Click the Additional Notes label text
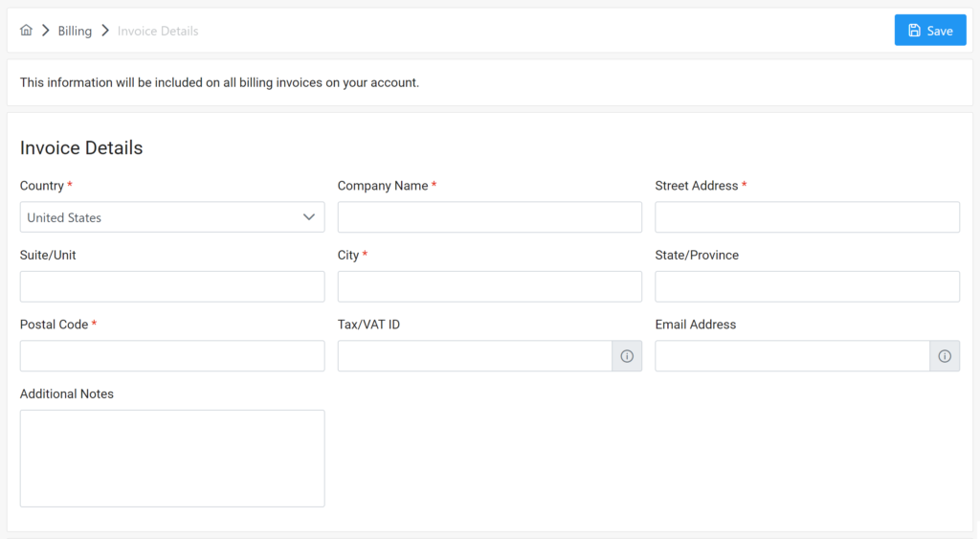This screenshot has height=539, width=980. [67, 393]
